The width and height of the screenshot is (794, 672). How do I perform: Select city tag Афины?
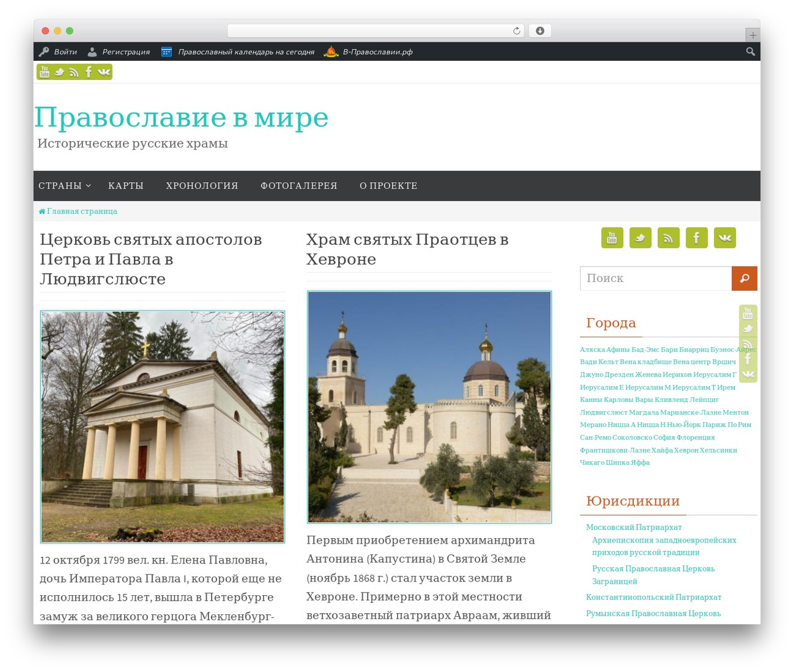point(618,350)
